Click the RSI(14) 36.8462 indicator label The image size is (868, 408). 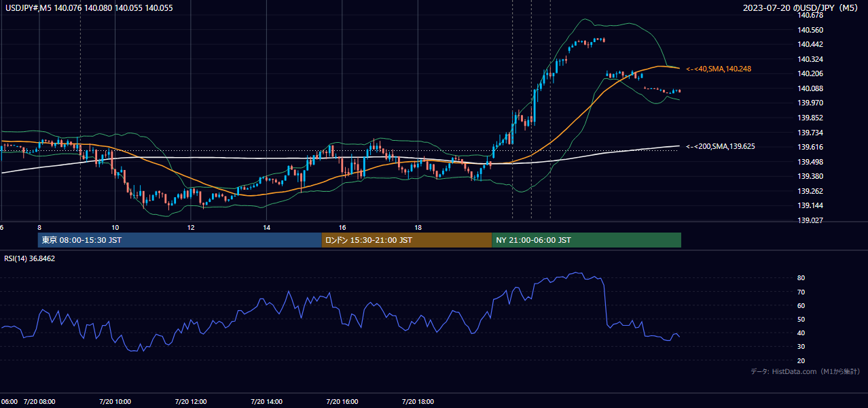click(x=30, y=258)
